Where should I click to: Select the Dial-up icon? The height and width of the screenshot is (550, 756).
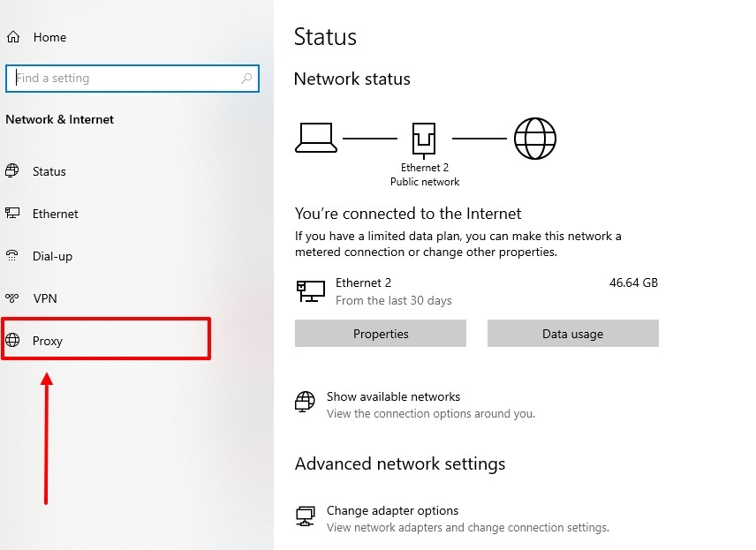coord(14,256)
